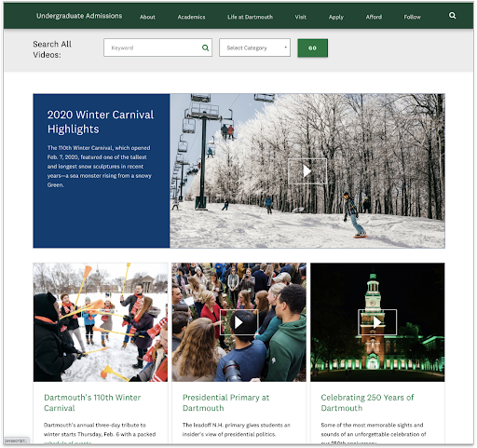
Task: Play the Presidential Primary at Dartmouth video
Action: coord(238,322)
